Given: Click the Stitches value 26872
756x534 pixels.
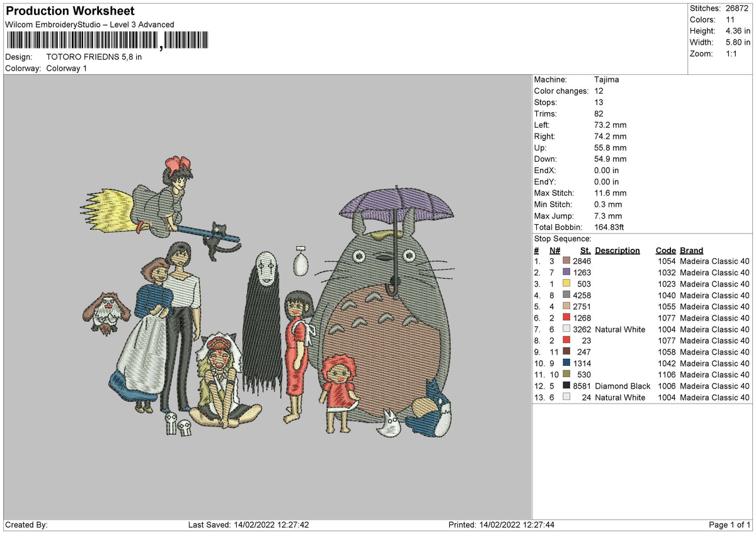Looking at the screenshot, I should coord(738,8).
